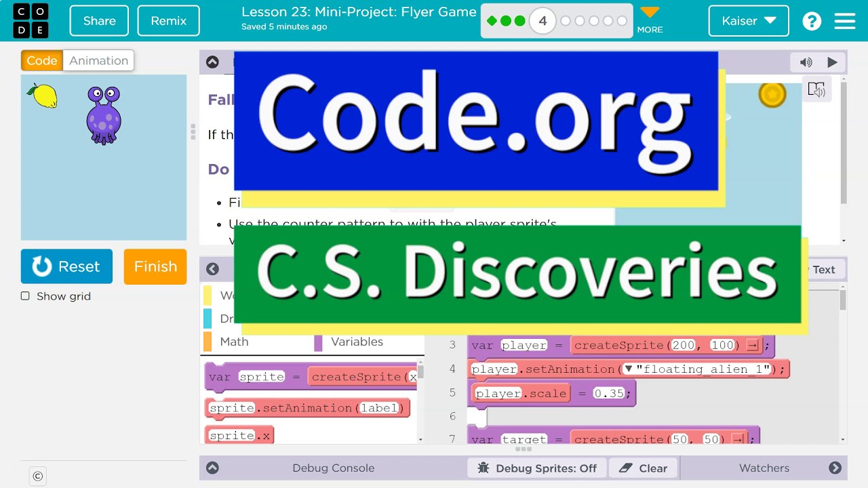Screen dimensions: 868x488
Task: Collapse the Debug Console with its arrow
Action: tap(212, 468)
